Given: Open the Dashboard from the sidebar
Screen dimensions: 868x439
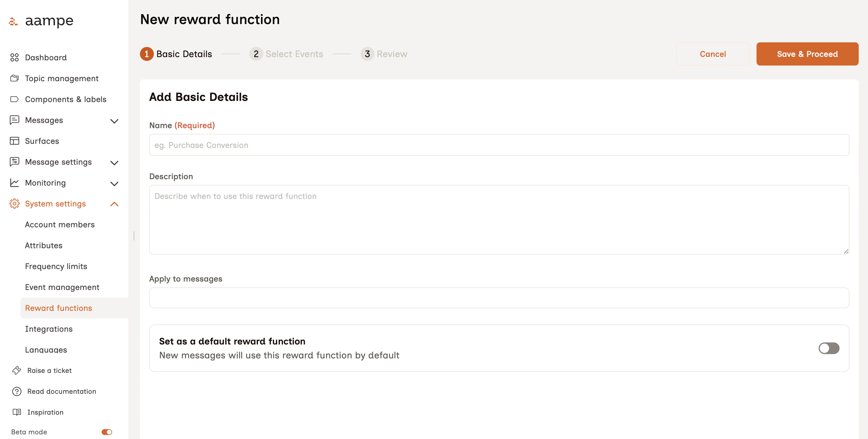Looking at the screenshot, I should 46,58.
